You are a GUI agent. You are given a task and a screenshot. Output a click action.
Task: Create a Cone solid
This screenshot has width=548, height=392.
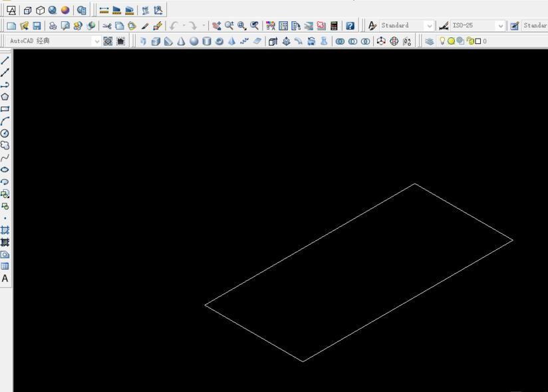coord(181,41)
